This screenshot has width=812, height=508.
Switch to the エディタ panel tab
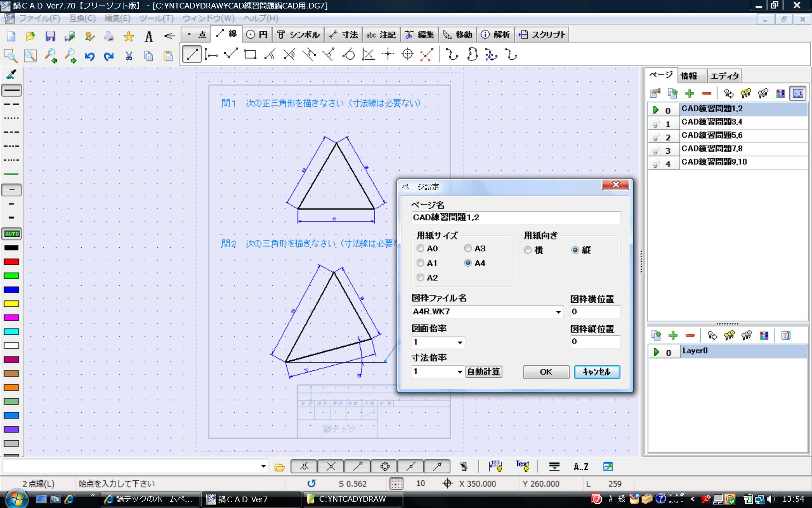724,76
